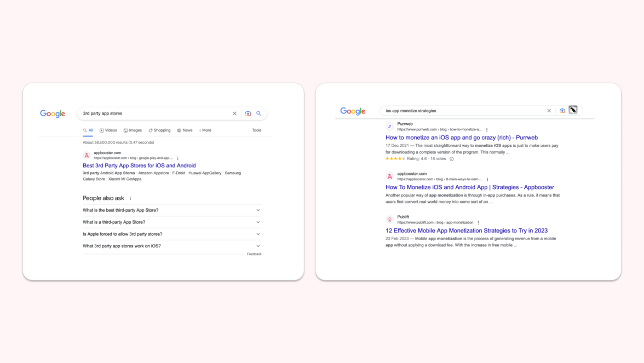Switch to the Images tab
Viewport: 644px width, 363px height.
133,131
